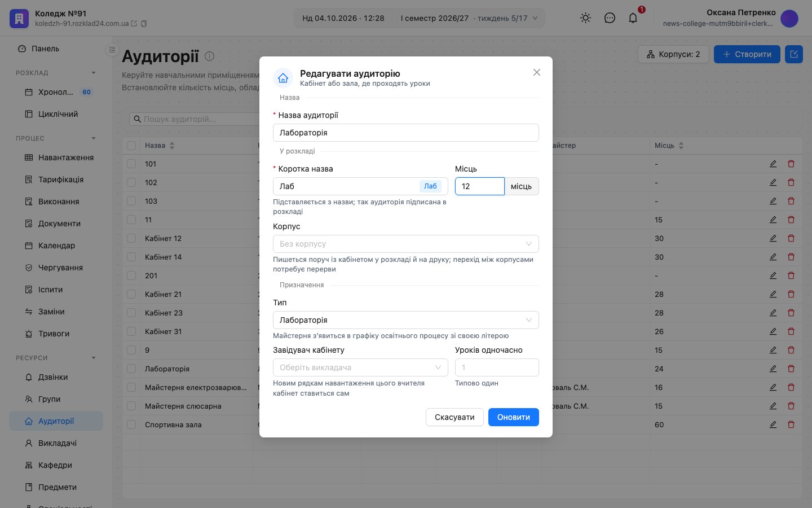Image resolution: width=812 pixels, height=508 pixels.
Task: Click the Назва аудиторії input field
Action: (x=406, y=133)
